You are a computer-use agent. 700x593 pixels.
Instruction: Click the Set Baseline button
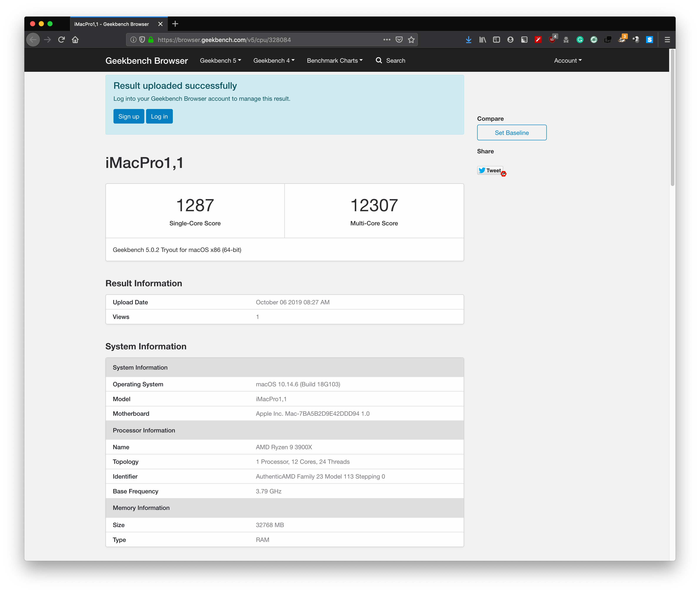click(512, 132)
